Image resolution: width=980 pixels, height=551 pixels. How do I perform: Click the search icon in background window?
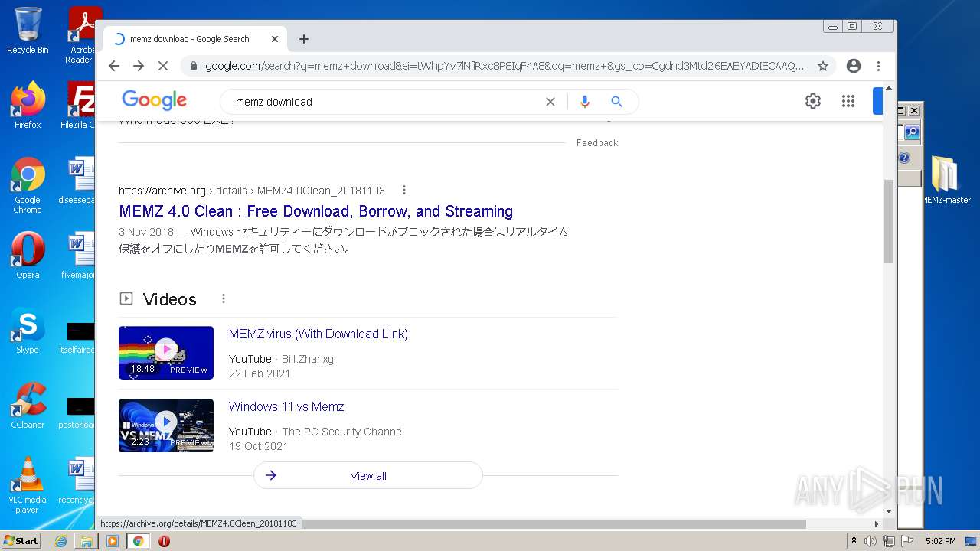coord(911,132)
